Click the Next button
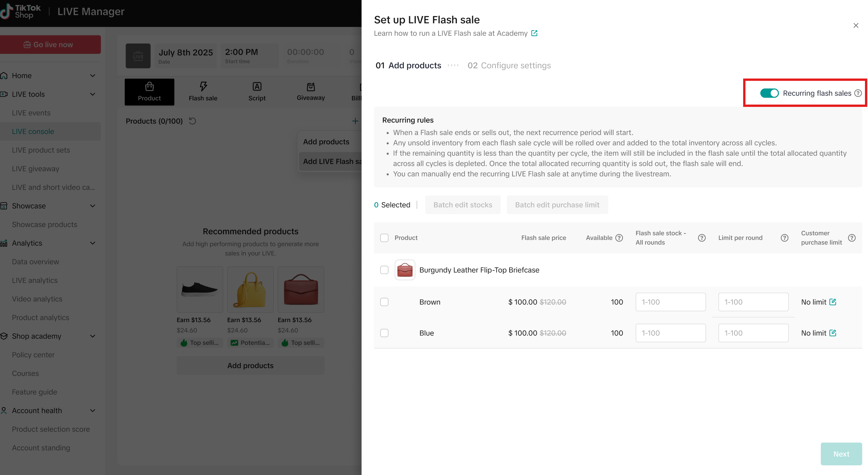The width and height of the screenshot is (868, 475). (841, 454)
